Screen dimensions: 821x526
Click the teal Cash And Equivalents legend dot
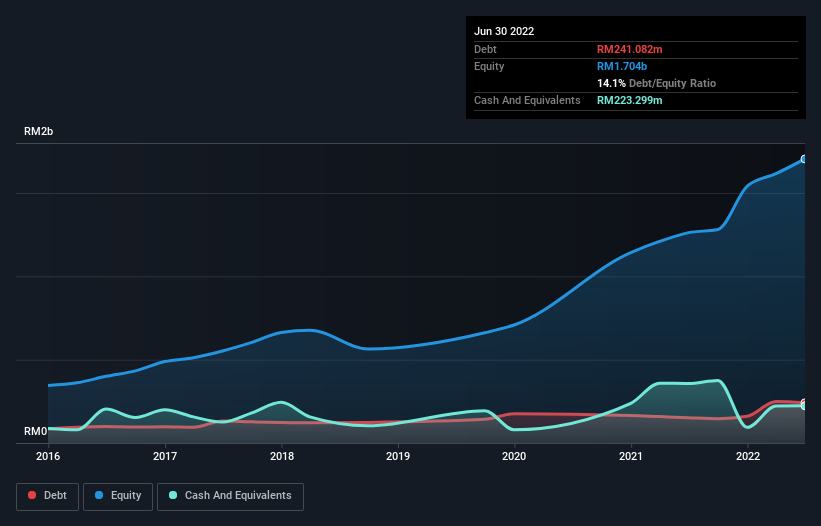(x=173, y=495)
